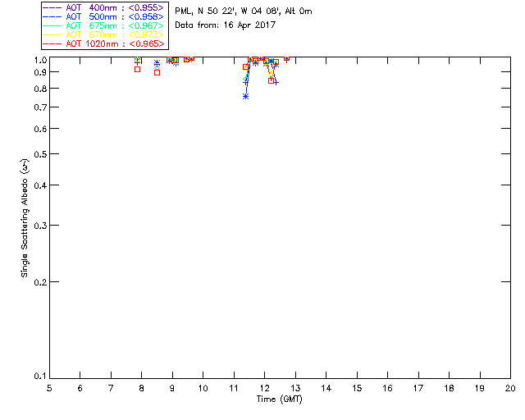Screen dimensions: 525x420
Task: Click the Single Scattering Albedo axis title
Action: (25, 218)
